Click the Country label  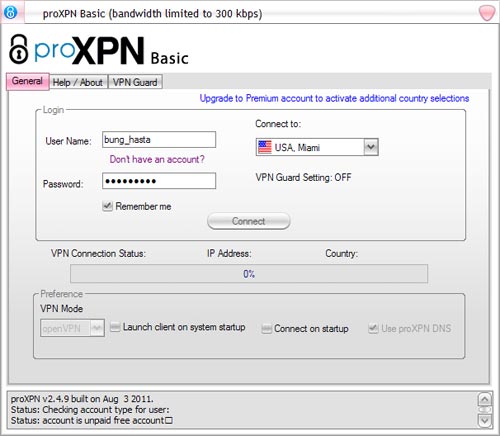point(341,254)
